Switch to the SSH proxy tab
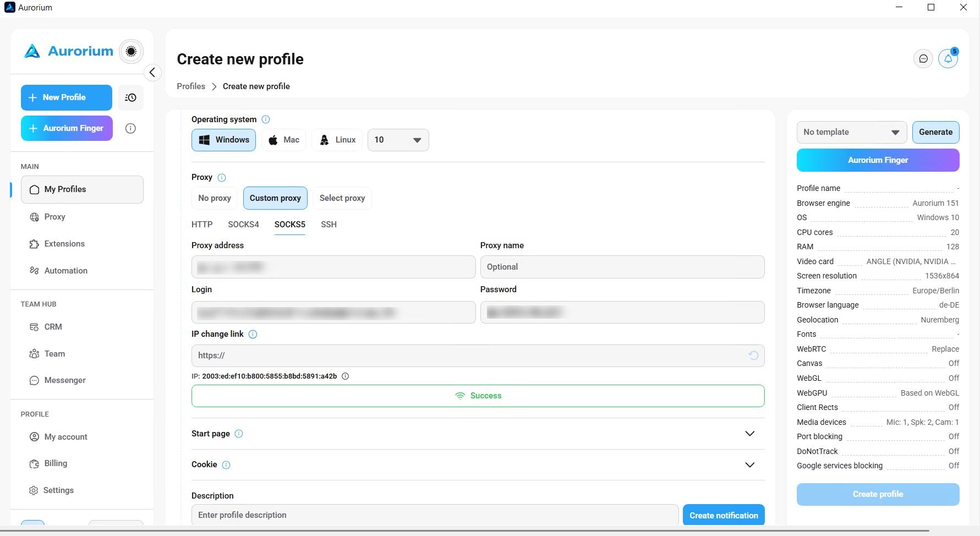 [x=329, y=225]
